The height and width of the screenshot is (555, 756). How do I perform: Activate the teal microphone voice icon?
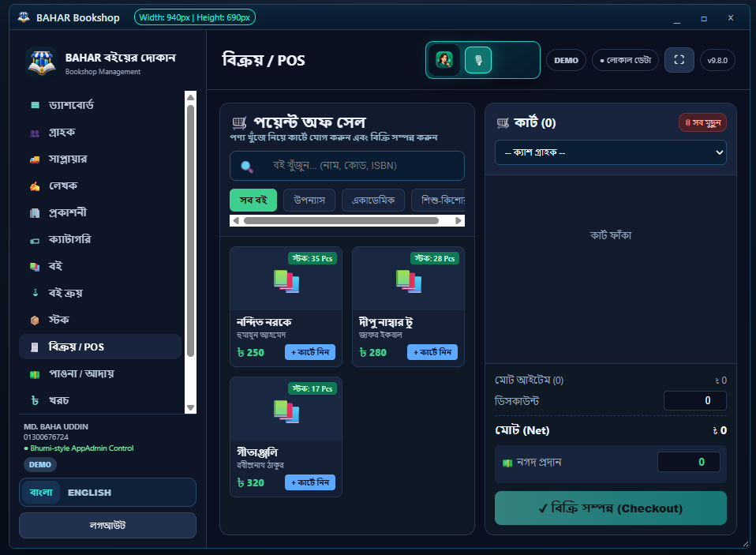pos(477,60)
